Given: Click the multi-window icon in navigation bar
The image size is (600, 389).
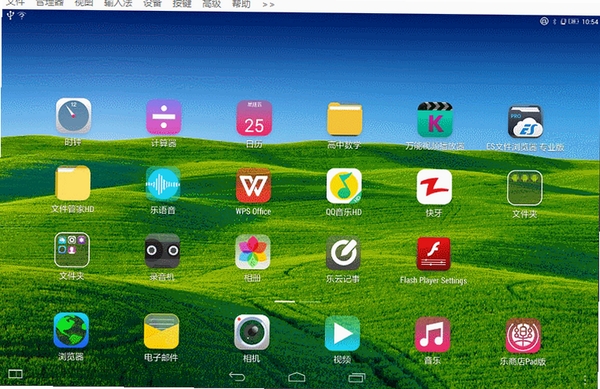Looking at the screenshot, I should 15,374.
